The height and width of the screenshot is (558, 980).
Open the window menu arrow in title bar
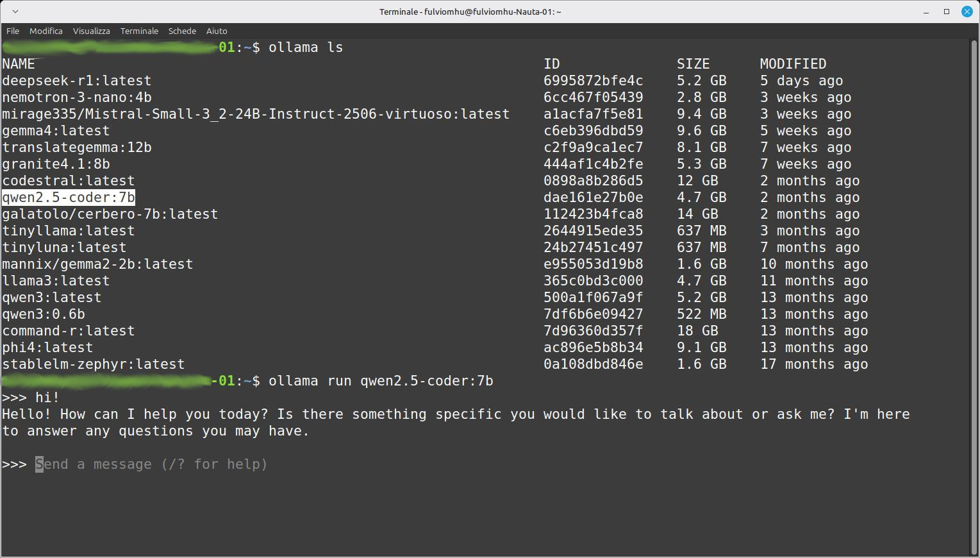(x=15, y=12)
